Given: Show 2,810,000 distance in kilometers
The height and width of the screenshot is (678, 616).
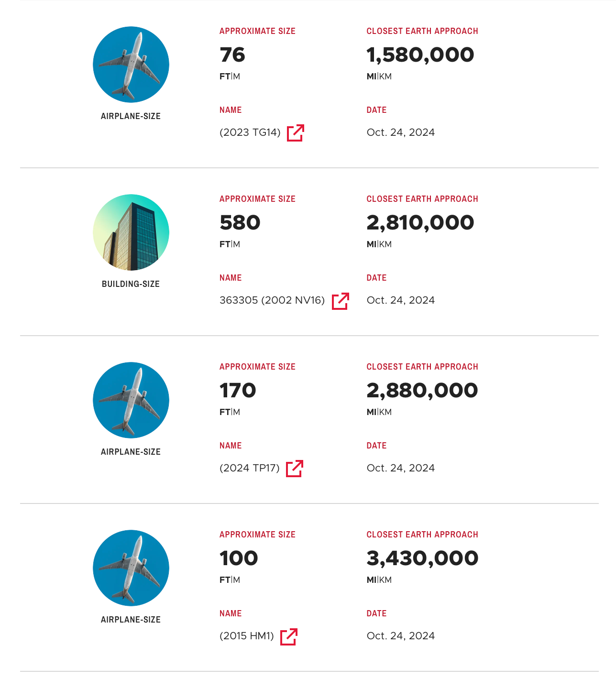Looking at the screenshot, I should pos(385,244).
